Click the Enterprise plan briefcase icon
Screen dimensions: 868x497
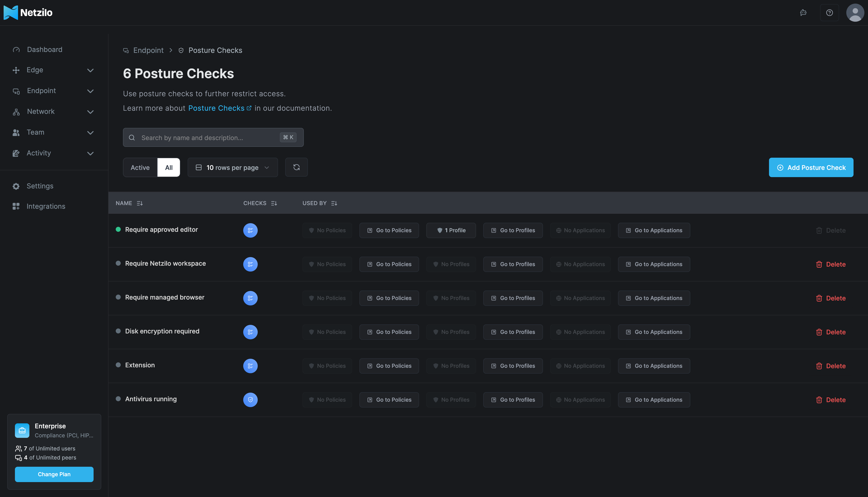(x=22, y=430)
